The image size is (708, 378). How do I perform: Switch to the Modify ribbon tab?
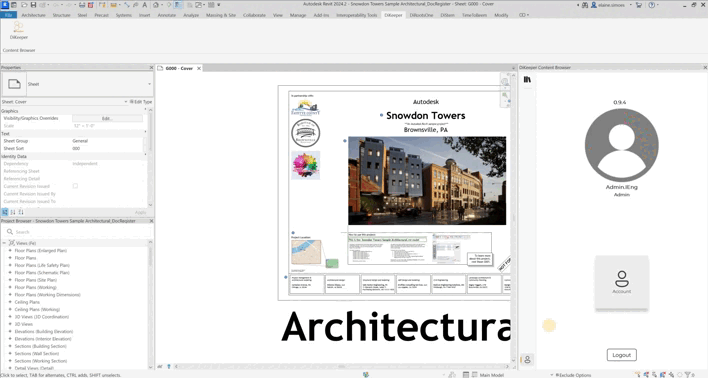[501, 15]
